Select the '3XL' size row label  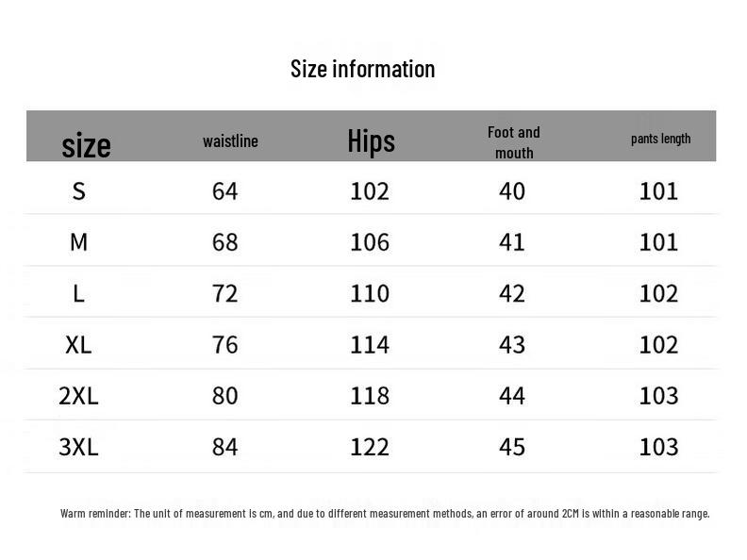79,446
